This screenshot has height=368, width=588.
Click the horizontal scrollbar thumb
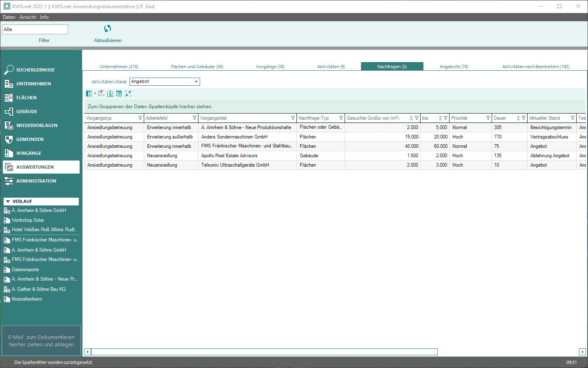tap(264, 352)
